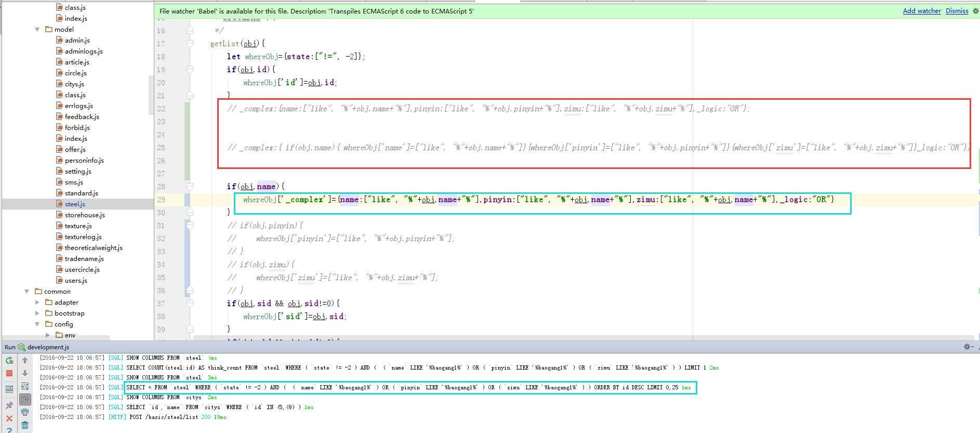Click the let whereObj line 18
This screenshot has height=433, width=980.
[x=296, y=57]
